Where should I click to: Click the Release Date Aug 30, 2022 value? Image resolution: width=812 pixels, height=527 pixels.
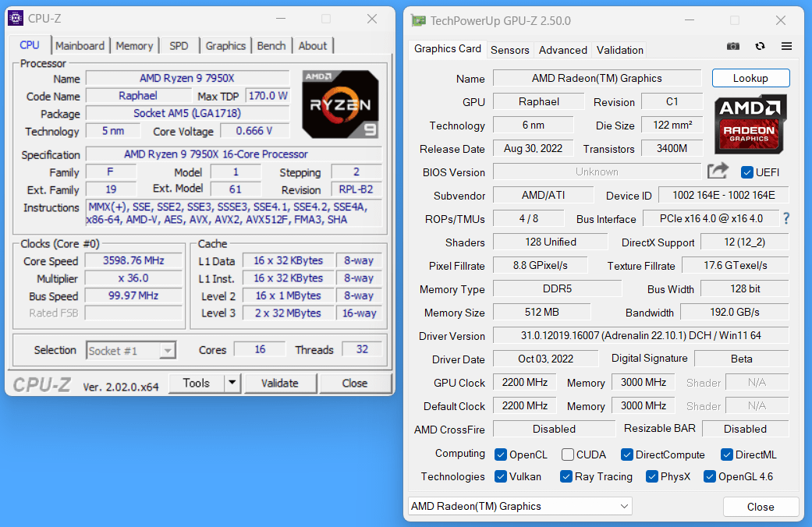533,149
